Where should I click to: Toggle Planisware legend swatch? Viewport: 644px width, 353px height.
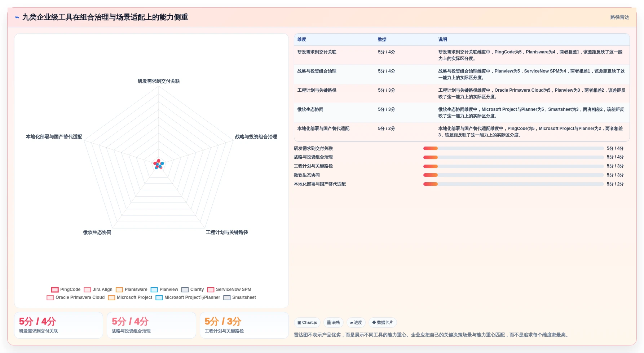point(119,289)
